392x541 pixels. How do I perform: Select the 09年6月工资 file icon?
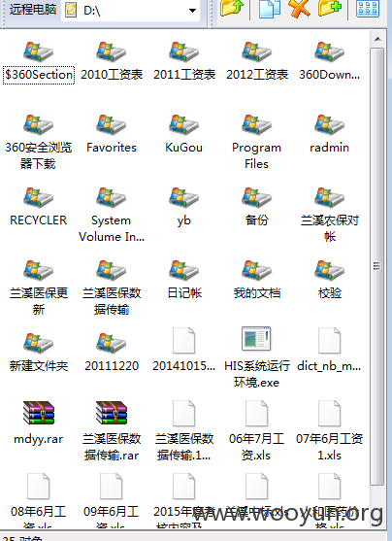pyautogui.click(x=111, y=487)
